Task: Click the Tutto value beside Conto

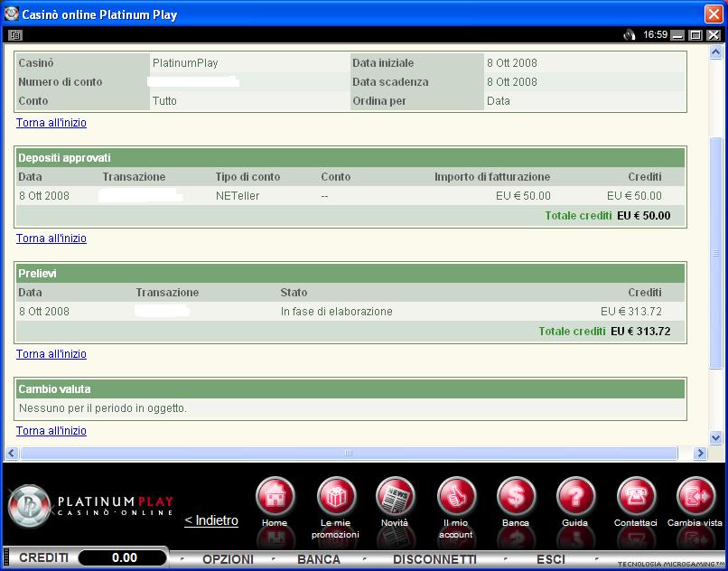Action: (x=164, y=101)
